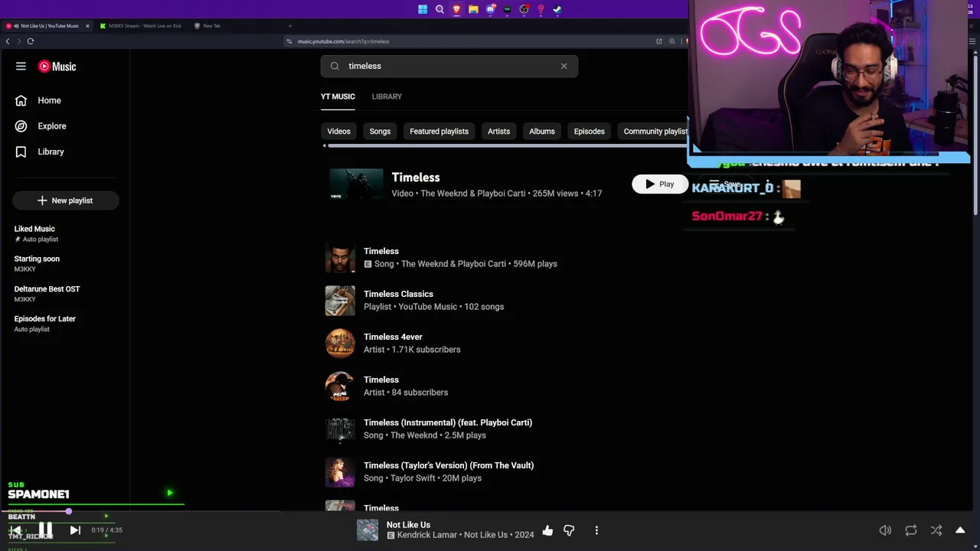
Task: Dislike the song Not Like Us
Action: pos(569,530)
